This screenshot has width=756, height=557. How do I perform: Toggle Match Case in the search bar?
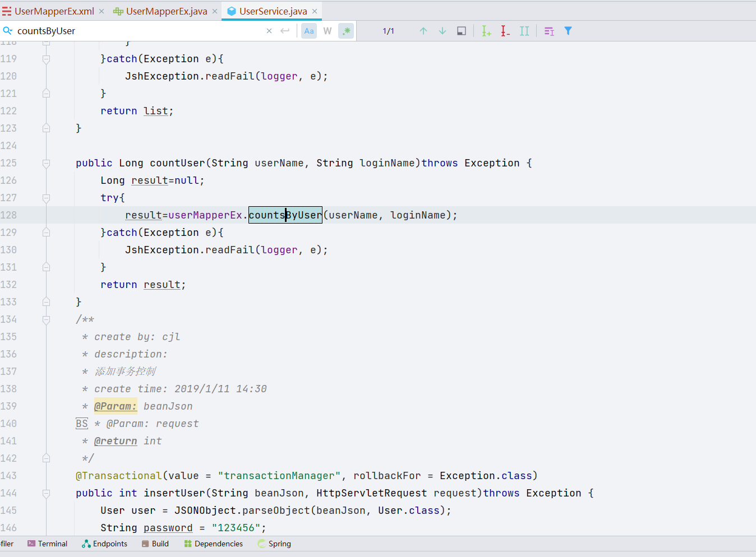[x=308, y=31]
